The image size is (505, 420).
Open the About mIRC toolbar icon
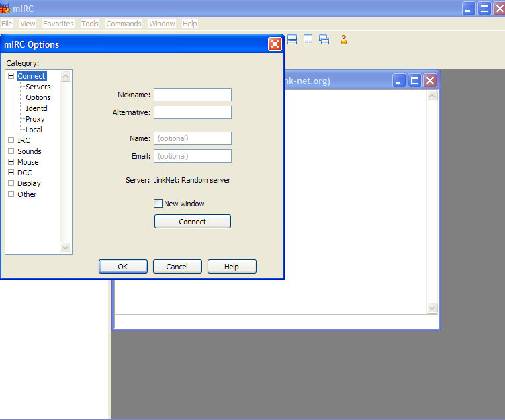click(x=344, y=40)
